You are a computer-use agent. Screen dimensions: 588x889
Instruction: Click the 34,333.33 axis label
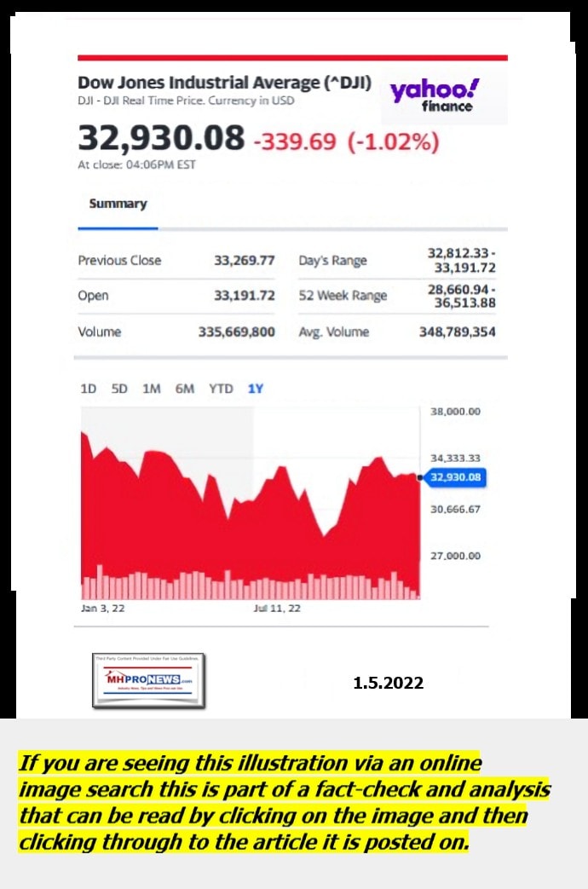[x=455, y=458]
